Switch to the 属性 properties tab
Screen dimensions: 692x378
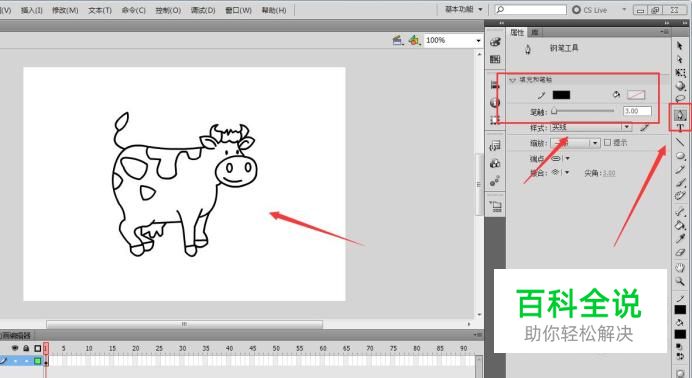coord(517,32)
